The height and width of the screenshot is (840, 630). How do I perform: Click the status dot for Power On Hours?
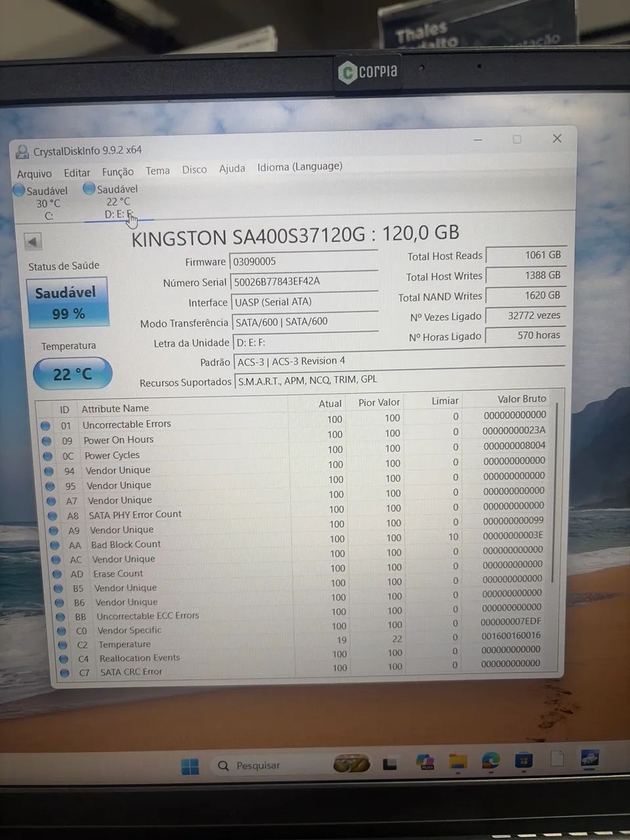[47, 441]
